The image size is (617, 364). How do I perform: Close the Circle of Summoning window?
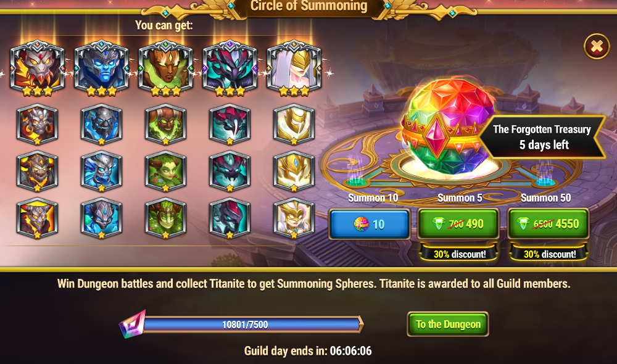(x=597, y=46)
